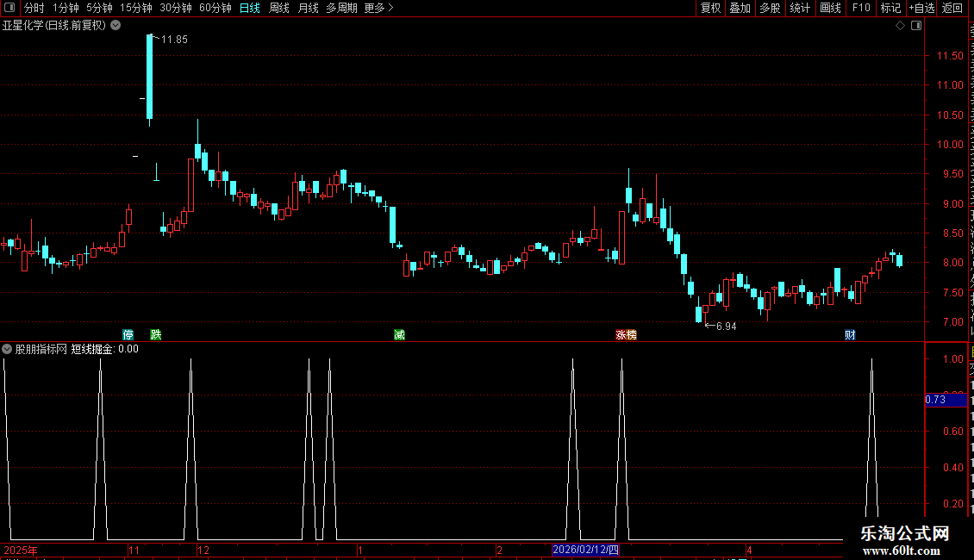This screenshot has height=560, width=974.
Task: Open the 复权 adjustment option
Action: (x=710, y=8)
